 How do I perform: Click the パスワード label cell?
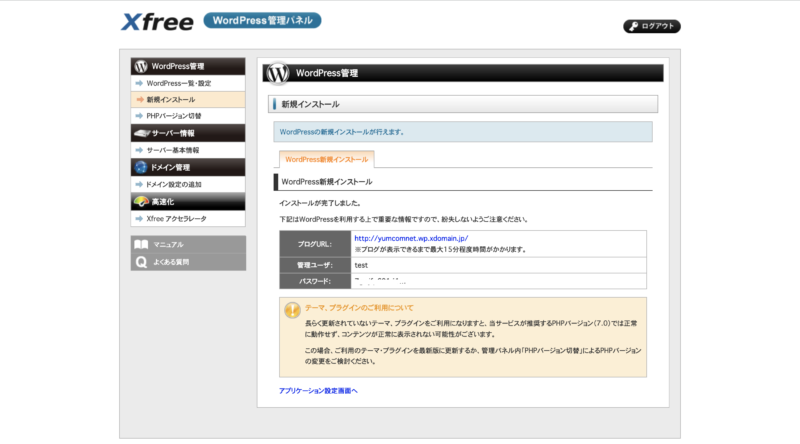(315, 281)
